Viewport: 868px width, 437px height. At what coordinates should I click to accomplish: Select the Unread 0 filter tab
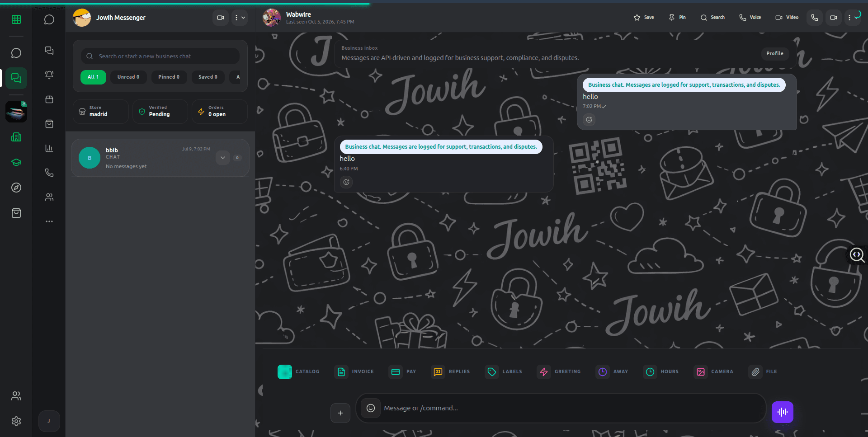tap(128, 77)
